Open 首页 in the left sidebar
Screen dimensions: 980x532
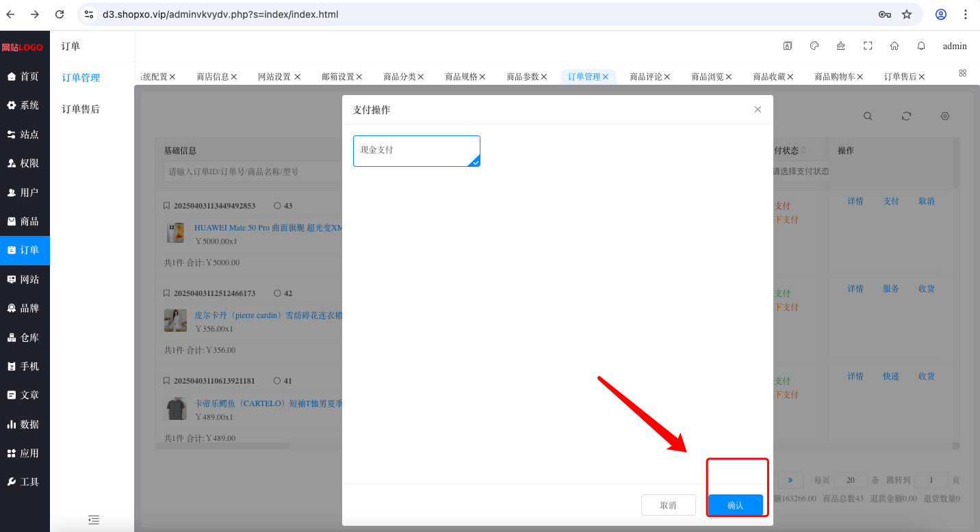point(25,77)
